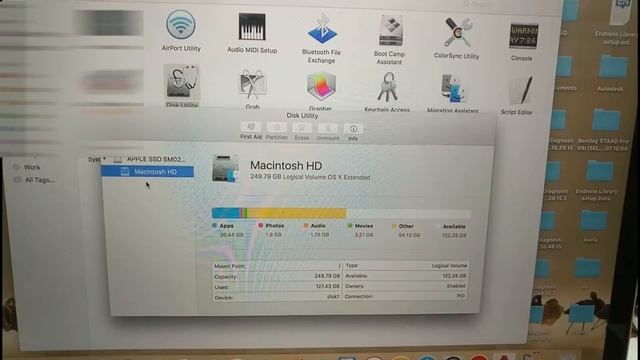Click the storage usage bar

point(341,213)
